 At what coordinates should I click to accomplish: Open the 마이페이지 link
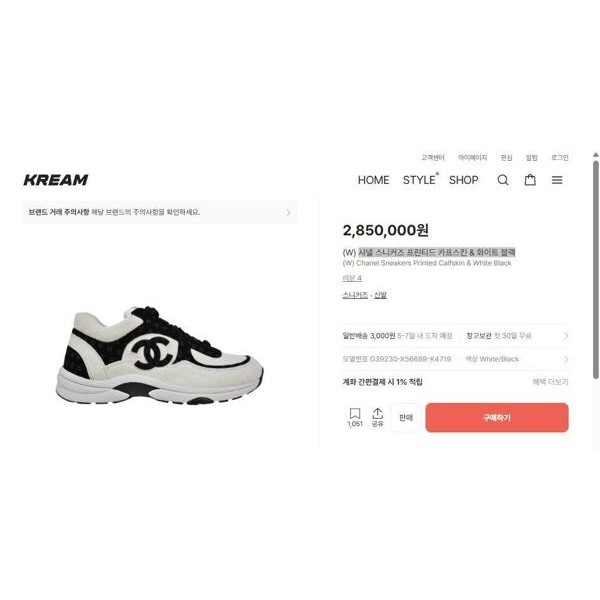tap(473, 158)
